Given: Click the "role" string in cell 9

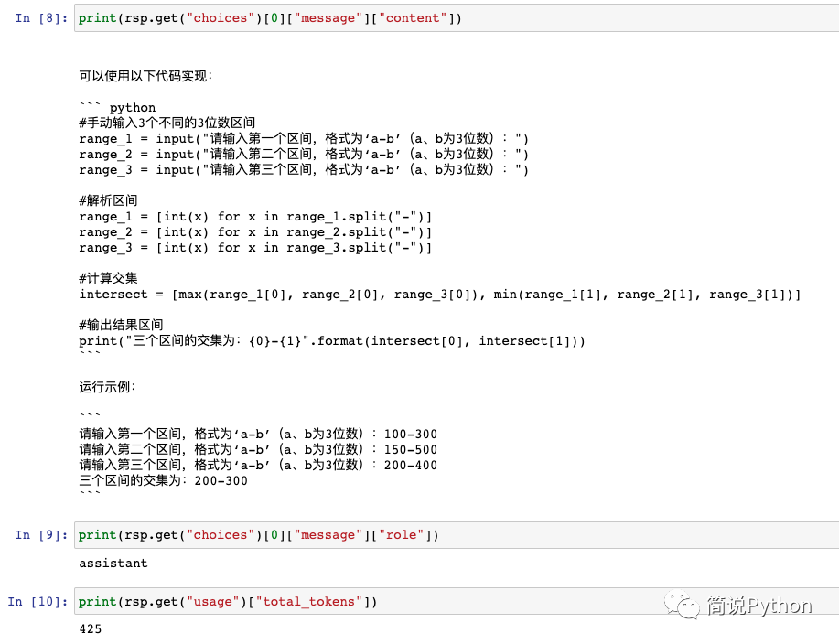Looking at the screenshot, I should click(x=401, y=535).
